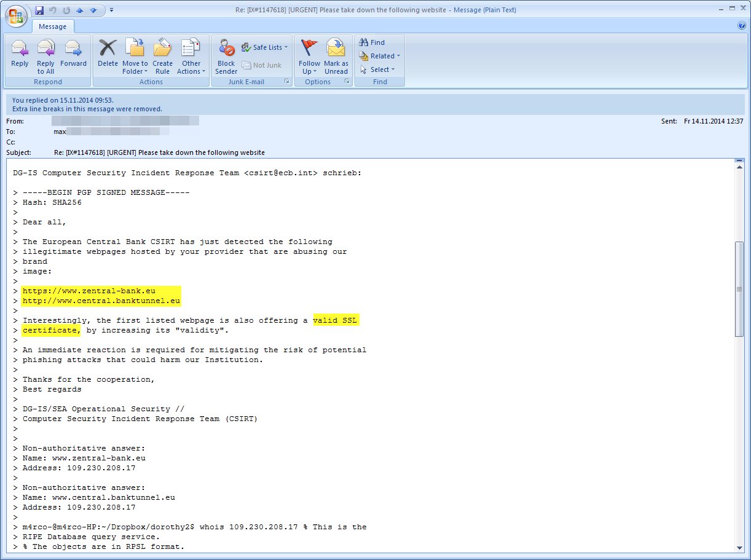Save the message using the quick access icon
The image size is (751, 560).
tap(39, 10)
